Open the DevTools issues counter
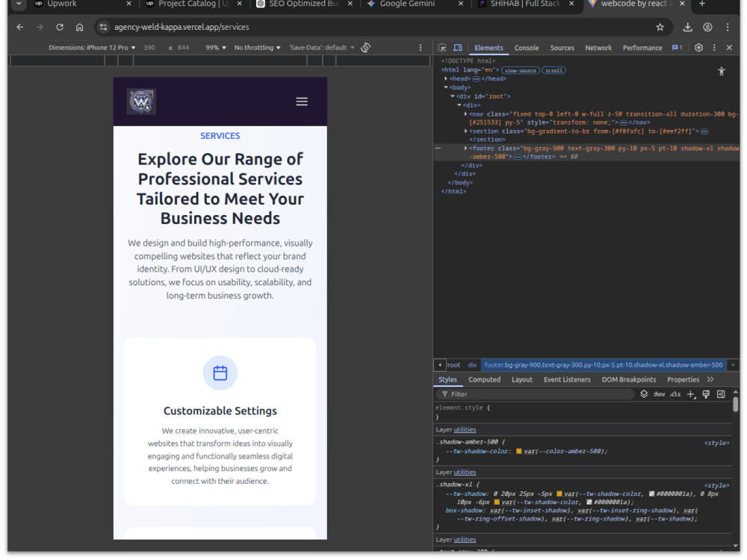 677,48
